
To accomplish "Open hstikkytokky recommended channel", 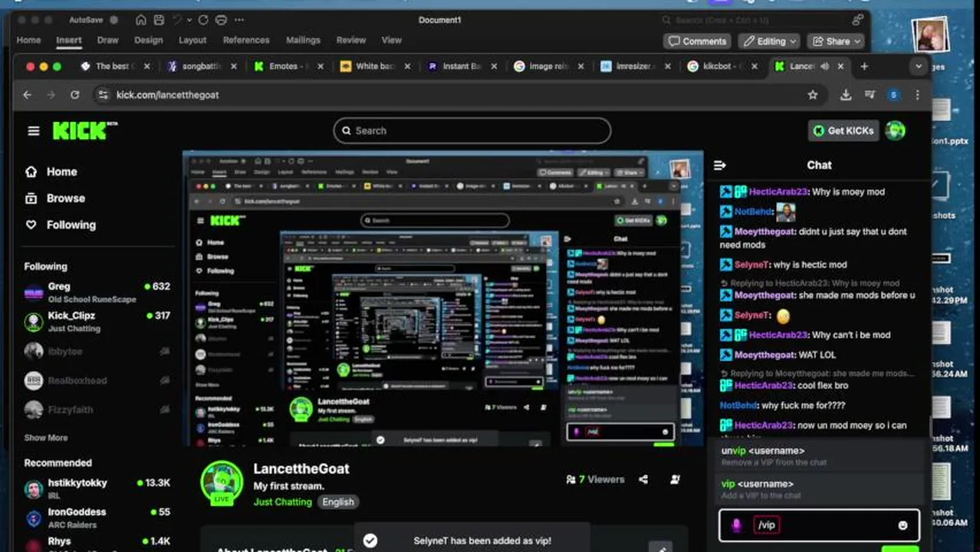I will [x=97, y=488].
